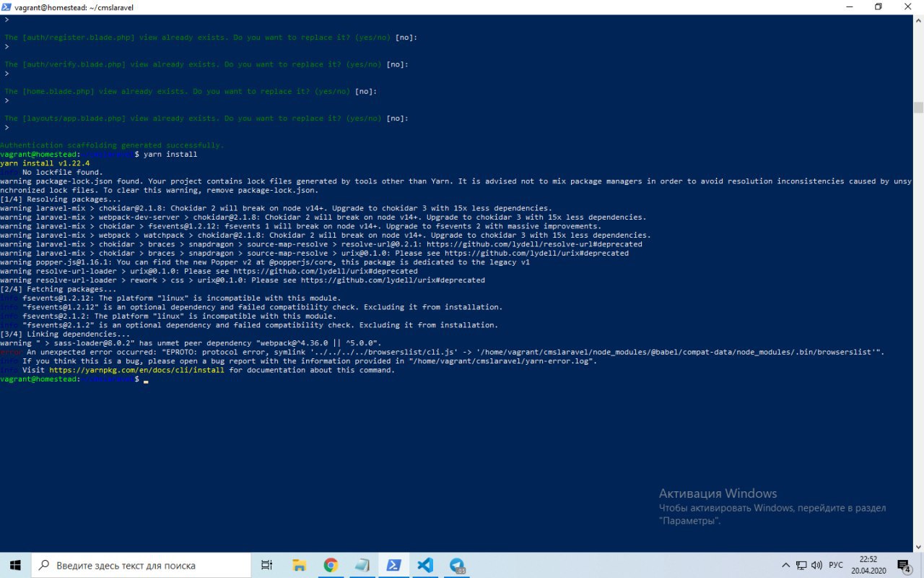Viewport: 924px width, 578px height.
Task: Launch Google Chrome from the taskbar
Action: pyautogui.click(x=331, y=565)
